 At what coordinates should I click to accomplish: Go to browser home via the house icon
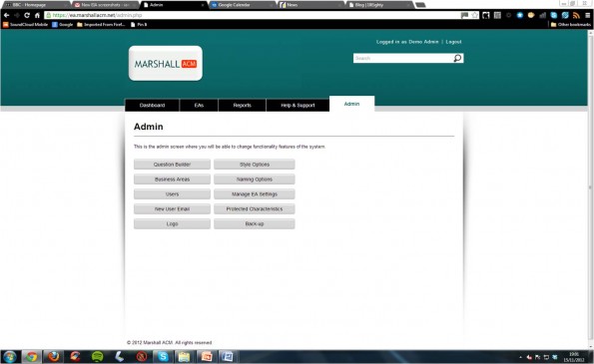37,15
